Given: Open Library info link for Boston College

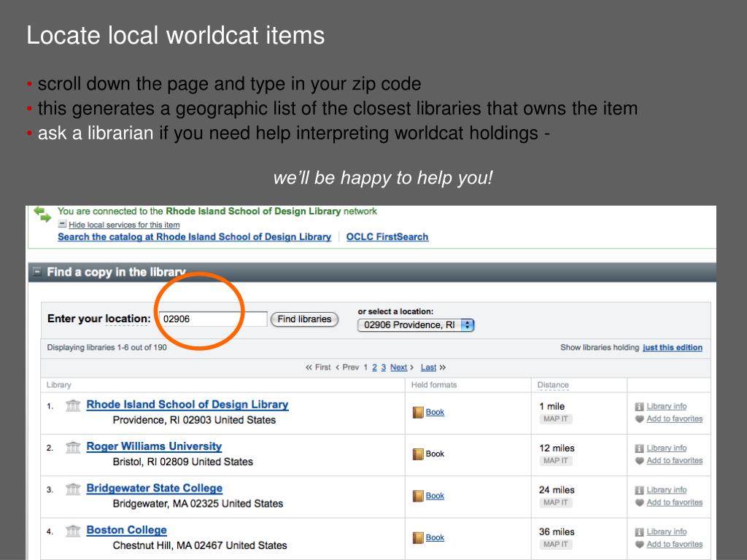Looking at the screenshot, I should coord(667,532).
